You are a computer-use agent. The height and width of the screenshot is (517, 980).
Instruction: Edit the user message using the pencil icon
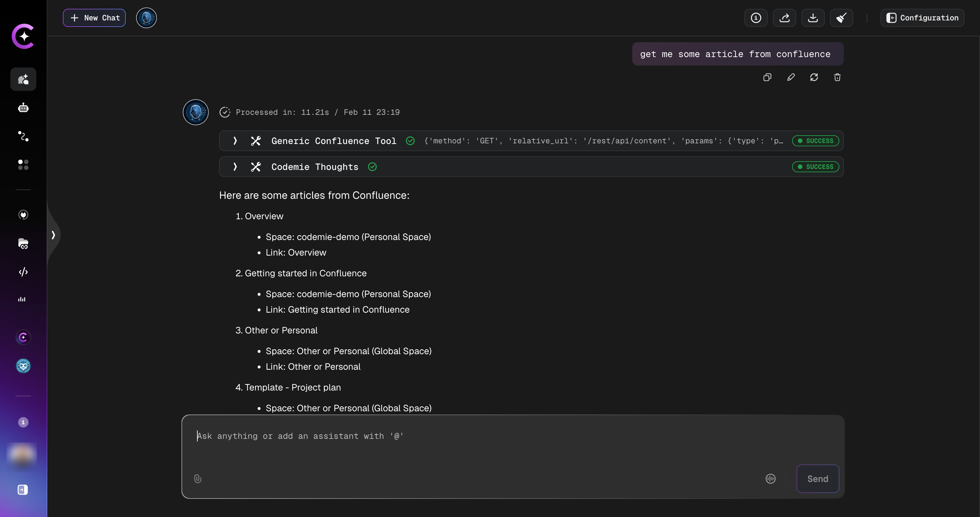[791, 77]
